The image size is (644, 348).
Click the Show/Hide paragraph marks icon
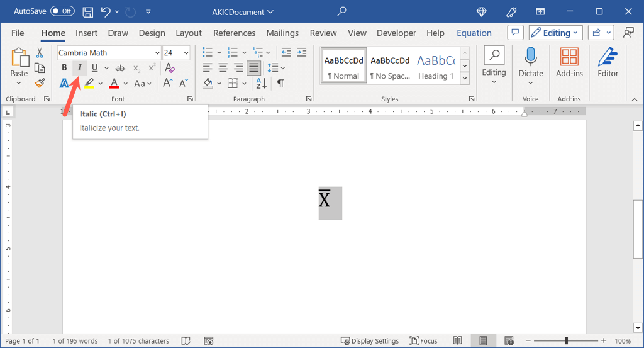[280, 83]
